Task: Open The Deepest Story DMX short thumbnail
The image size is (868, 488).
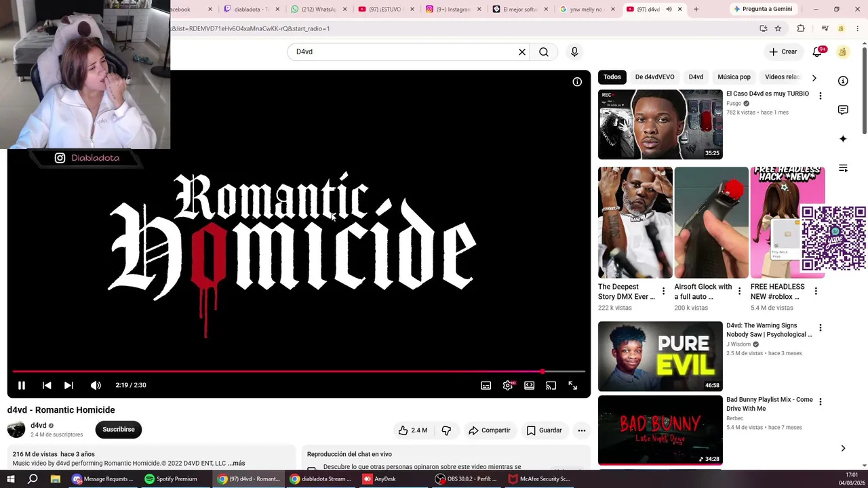Action: (x=635, y=222)
